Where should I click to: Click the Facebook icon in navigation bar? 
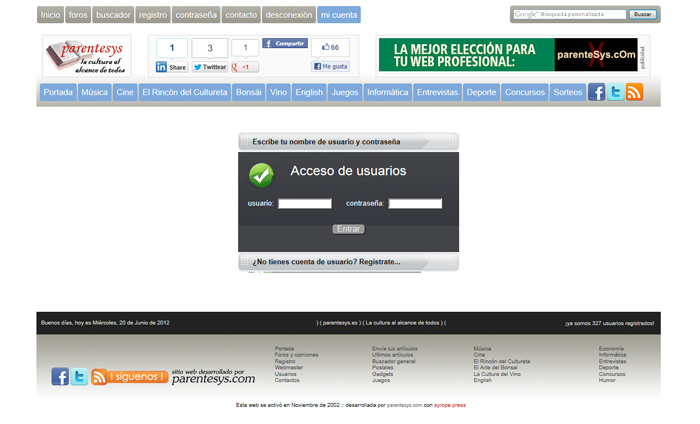pyautogui.click(x=597, y=92)
